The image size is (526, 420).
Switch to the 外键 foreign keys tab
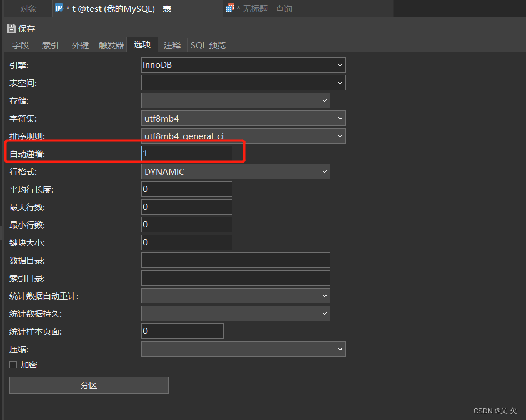click(81, 45)
